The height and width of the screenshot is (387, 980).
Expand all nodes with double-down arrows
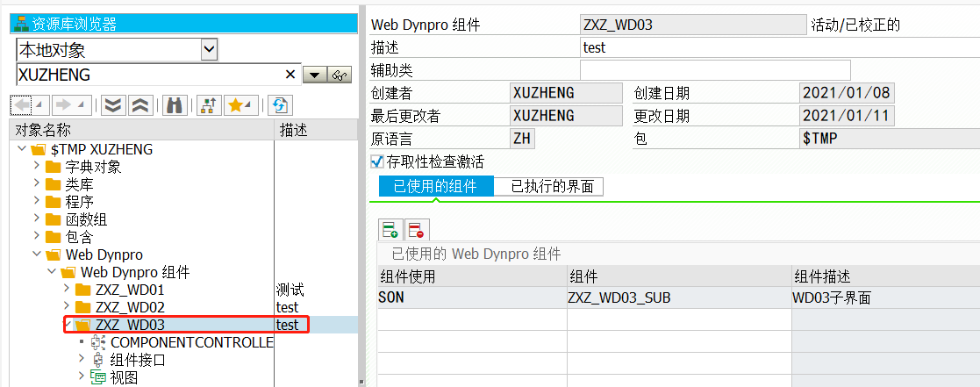113,105
